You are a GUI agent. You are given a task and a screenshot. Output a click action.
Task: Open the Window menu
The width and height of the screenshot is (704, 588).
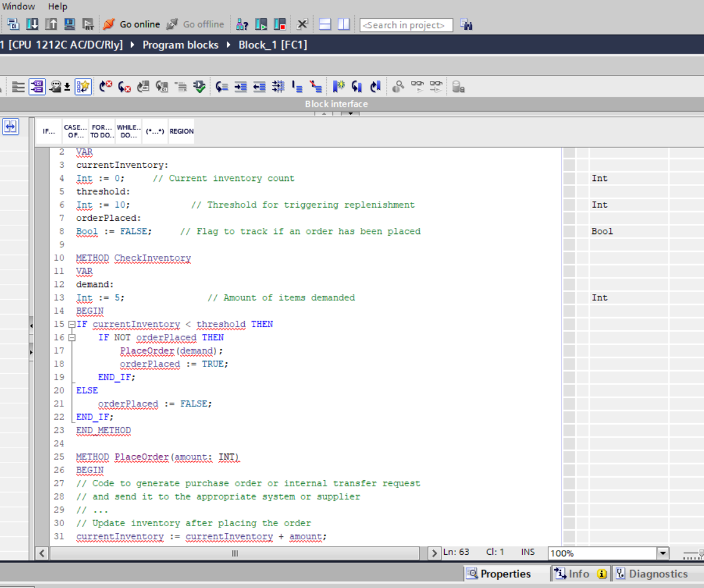pos(18,6)
